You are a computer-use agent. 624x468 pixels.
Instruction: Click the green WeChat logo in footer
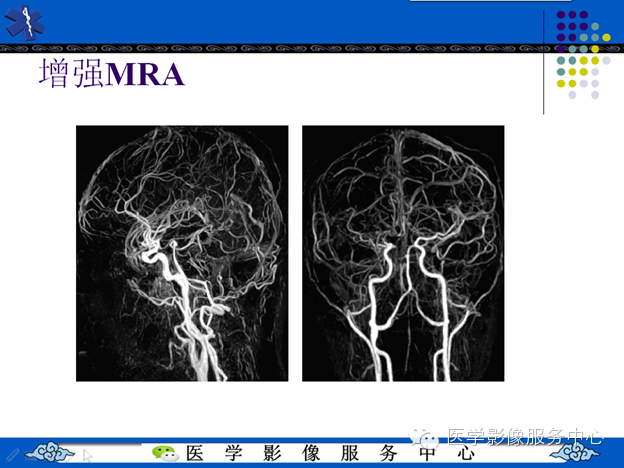click(x=164, y=453)
